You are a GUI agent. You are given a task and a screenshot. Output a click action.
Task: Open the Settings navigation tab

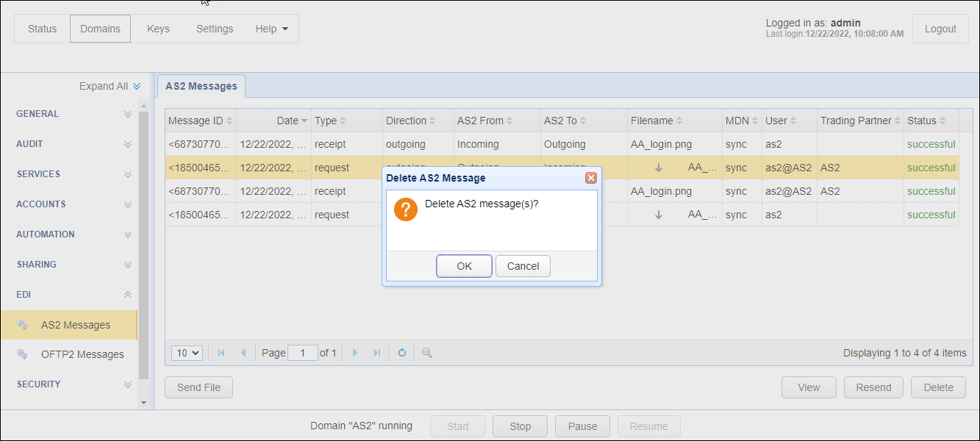click(x=215, y=29)
